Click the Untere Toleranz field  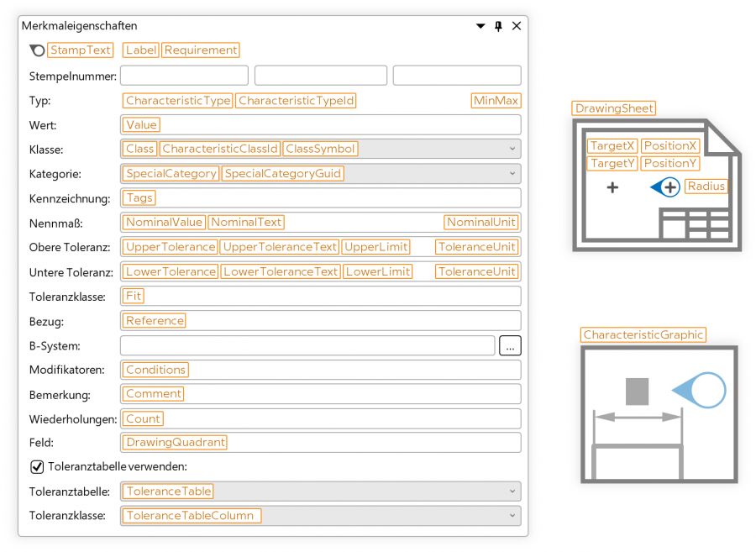click(321, 271)
